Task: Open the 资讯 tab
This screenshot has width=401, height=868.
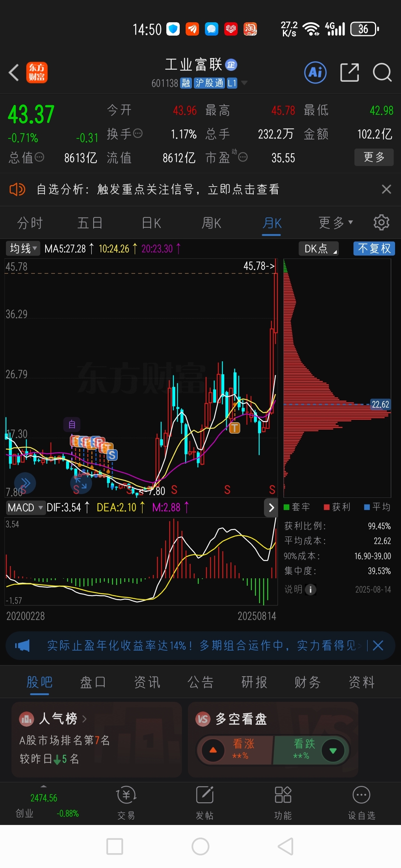Action: (147, 682)
